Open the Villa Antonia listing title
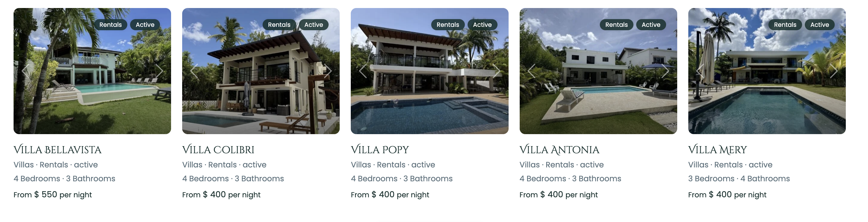Screen dimensions: 868x222 pos(559,150)
